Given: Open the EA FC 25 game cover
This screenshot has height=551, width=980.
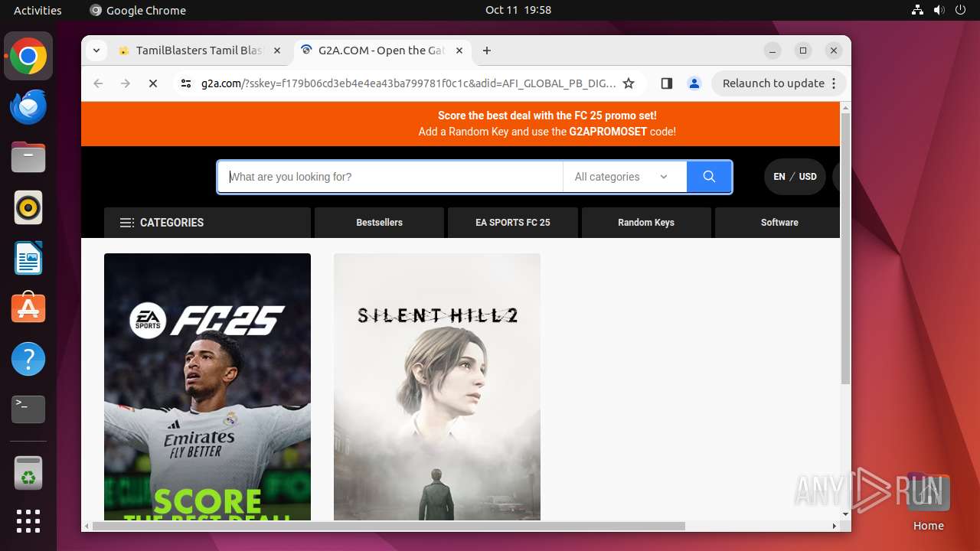Looking at the screenshot, I should (207, 386).
